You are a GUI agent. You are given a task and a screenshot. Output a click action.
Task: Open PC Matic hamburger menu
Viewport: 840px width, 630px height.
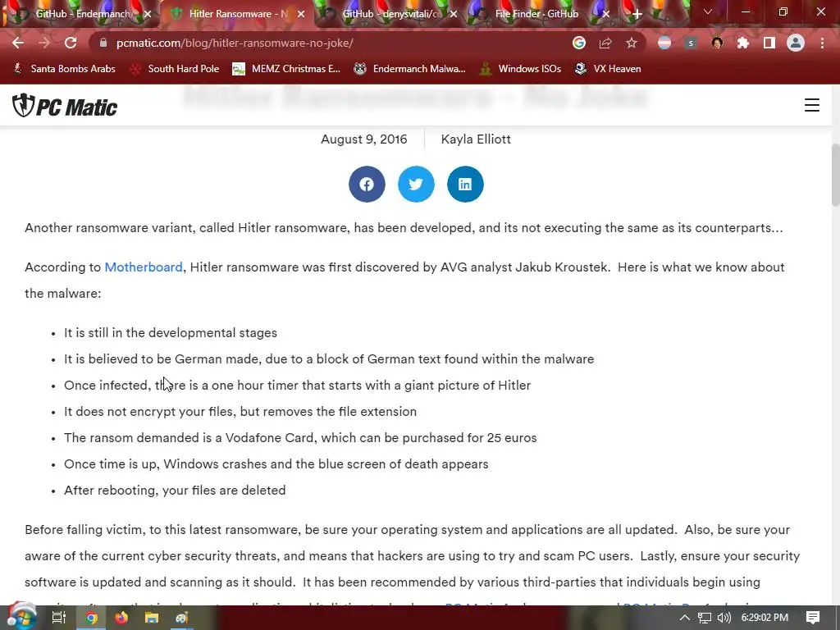[x=812, y=105]
